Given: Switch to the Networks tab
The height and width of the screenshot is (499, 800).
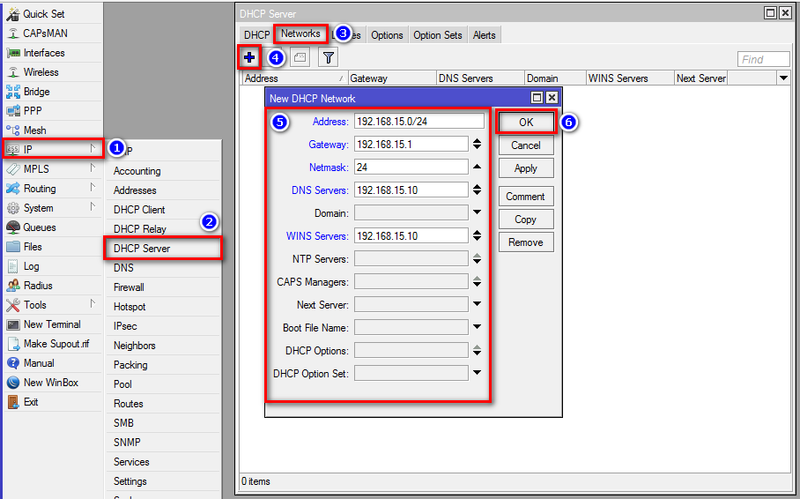Looking at the screenshot, I should point(300,34).
